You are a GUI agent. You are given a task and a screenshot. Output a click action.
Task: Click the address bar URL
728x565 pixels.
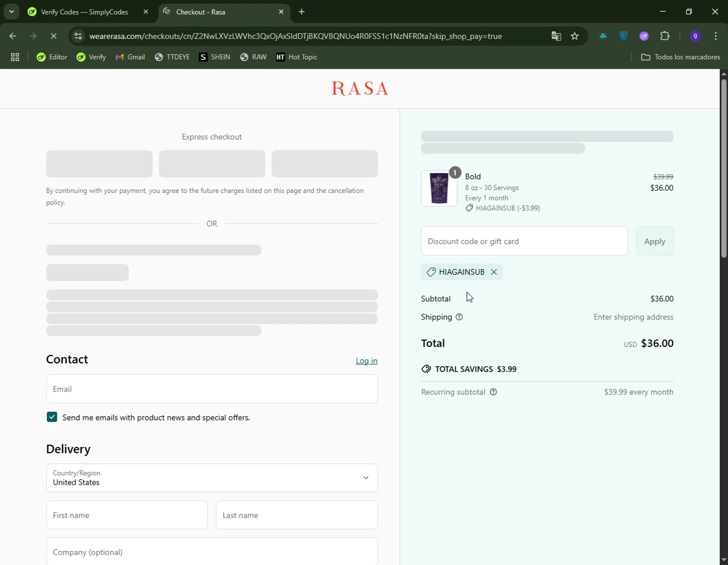[x=296, y=36]
